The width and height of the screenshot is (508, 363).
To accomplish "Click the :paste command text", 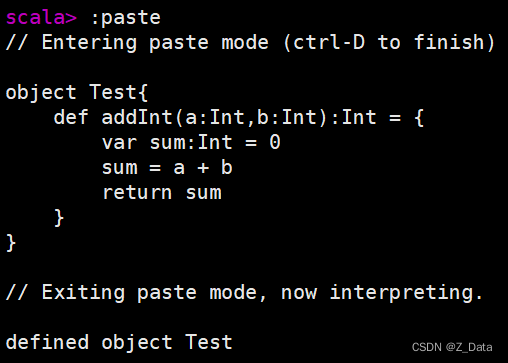I will [125, 18].
